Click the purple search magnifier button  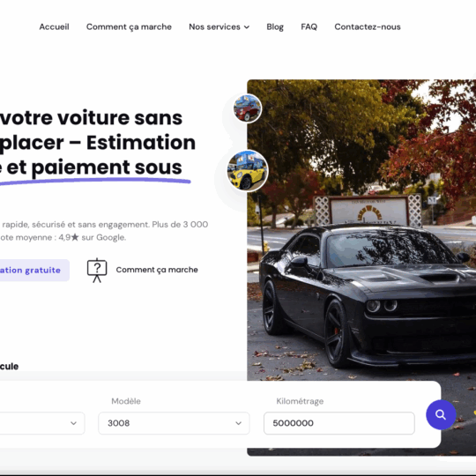pyautogui.click(x=441, y=414)
